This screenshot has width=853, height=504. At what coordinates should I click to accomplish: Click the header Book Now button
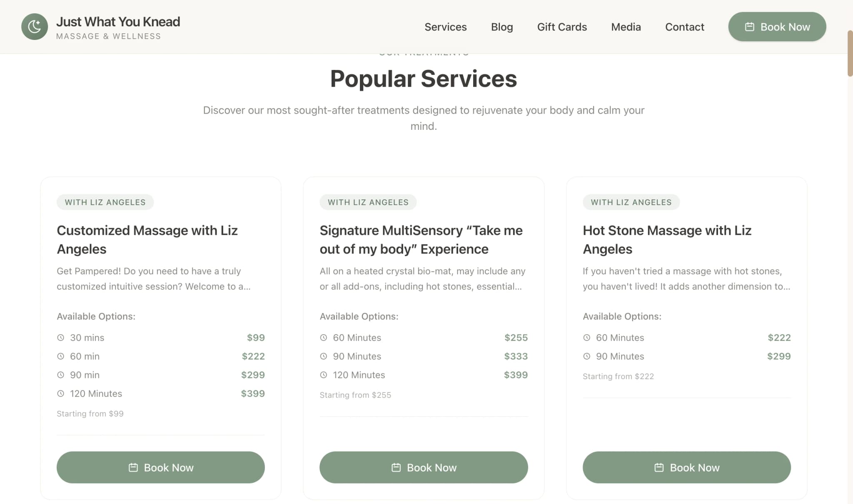click(777, 27)
